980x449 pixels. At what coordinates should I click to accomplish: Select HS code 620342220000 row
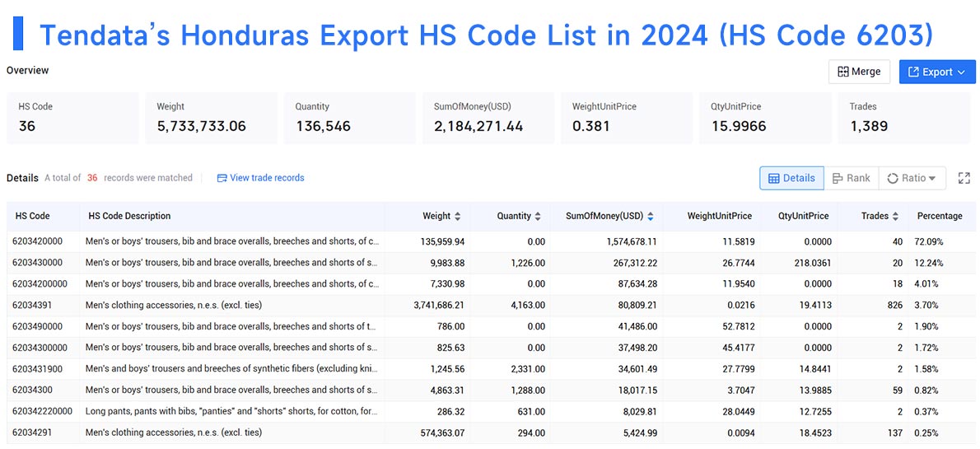pyautogui.click(x=490, y=411)
